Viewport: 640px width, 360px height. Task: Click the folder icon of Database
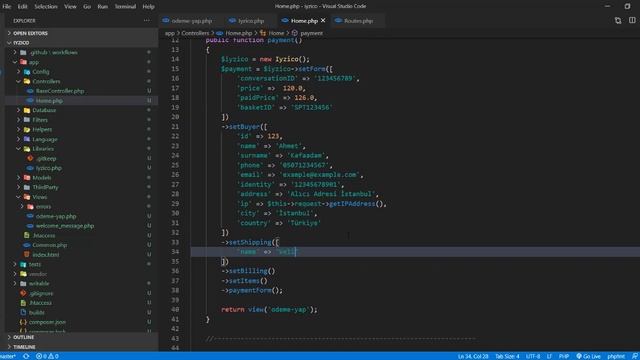[27, 110]
